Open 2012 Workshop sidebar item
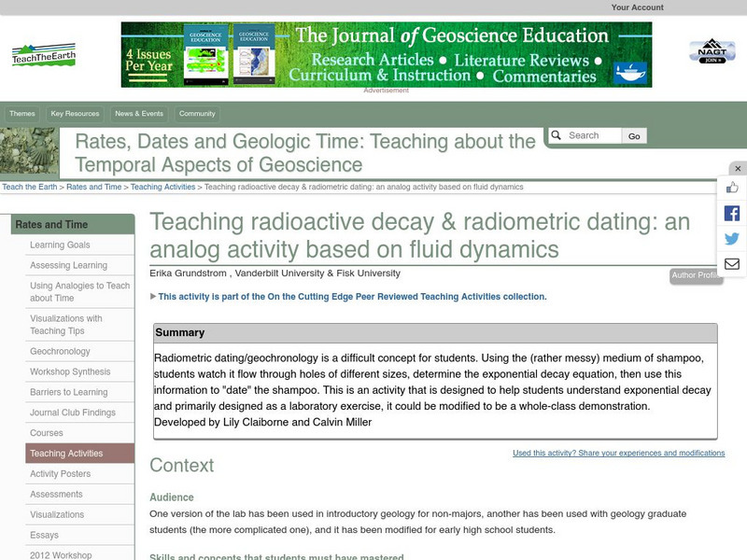The width and height of the screenshot is (747, 560). [x=79, y=554]
